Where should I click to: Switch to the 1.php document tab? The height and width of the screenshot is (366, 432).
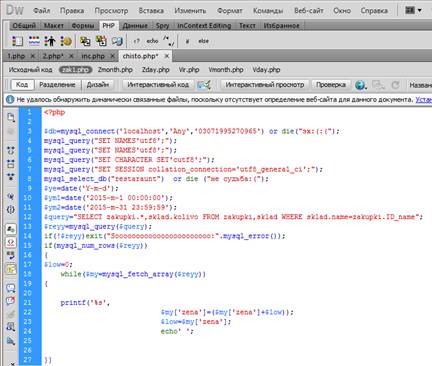(x=16, y=56)
